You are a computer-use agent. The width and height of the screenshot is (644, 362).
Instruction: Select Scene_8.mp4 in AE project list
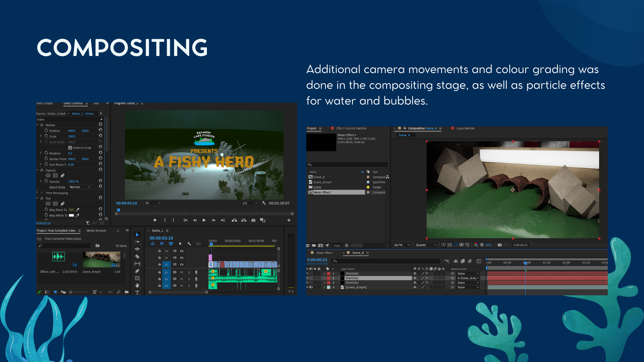(322, 182)
